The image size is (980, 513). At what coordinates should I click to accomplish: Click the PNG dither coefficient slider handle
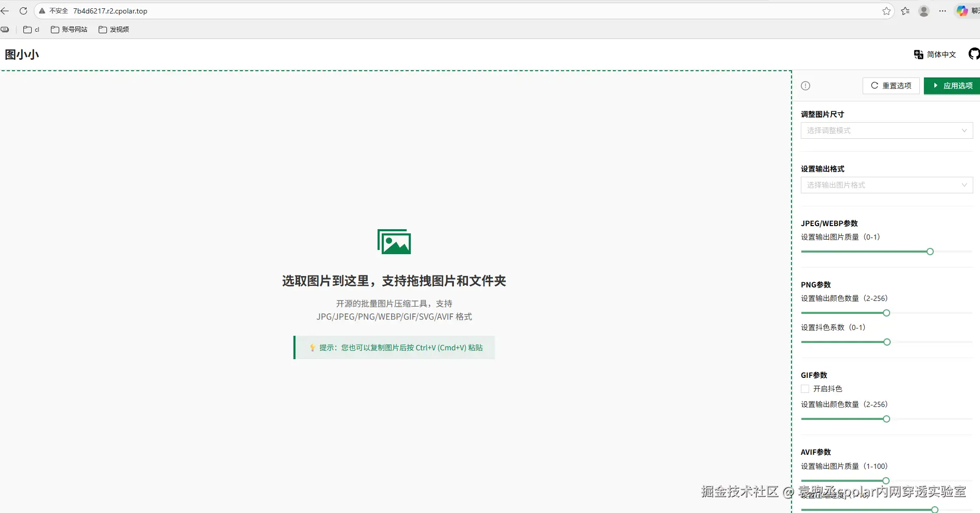click(887, 342)
